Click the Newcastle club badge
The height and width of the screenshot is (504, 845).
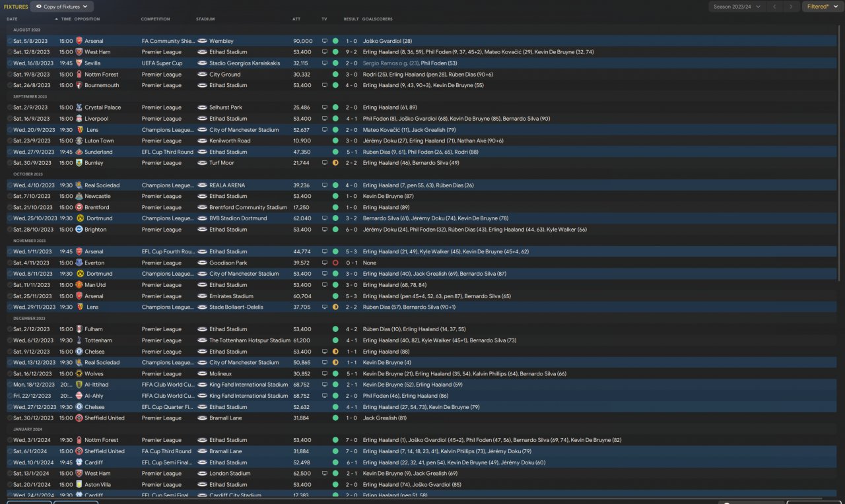pos(79,196)
